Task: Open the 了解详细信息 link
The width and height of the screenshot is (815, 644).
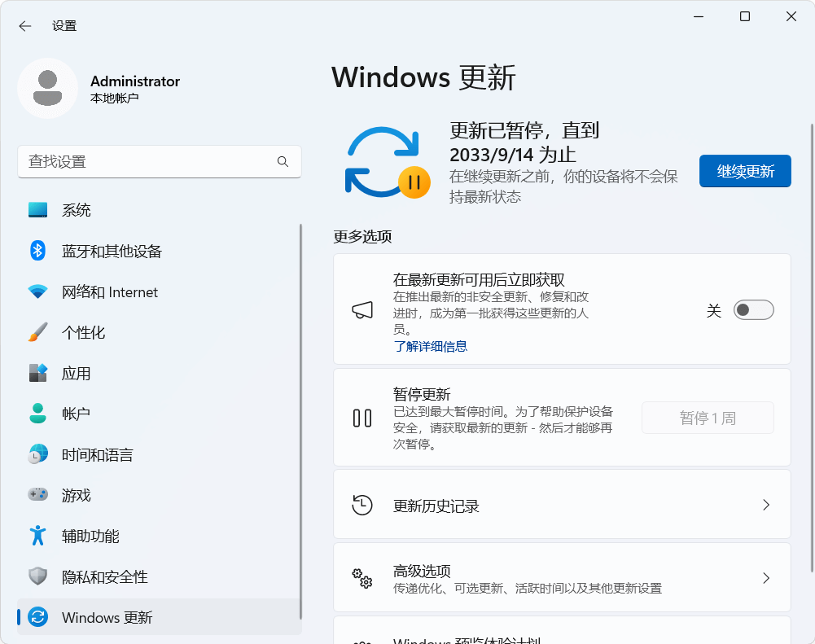Action: click(x=431, y=346)
